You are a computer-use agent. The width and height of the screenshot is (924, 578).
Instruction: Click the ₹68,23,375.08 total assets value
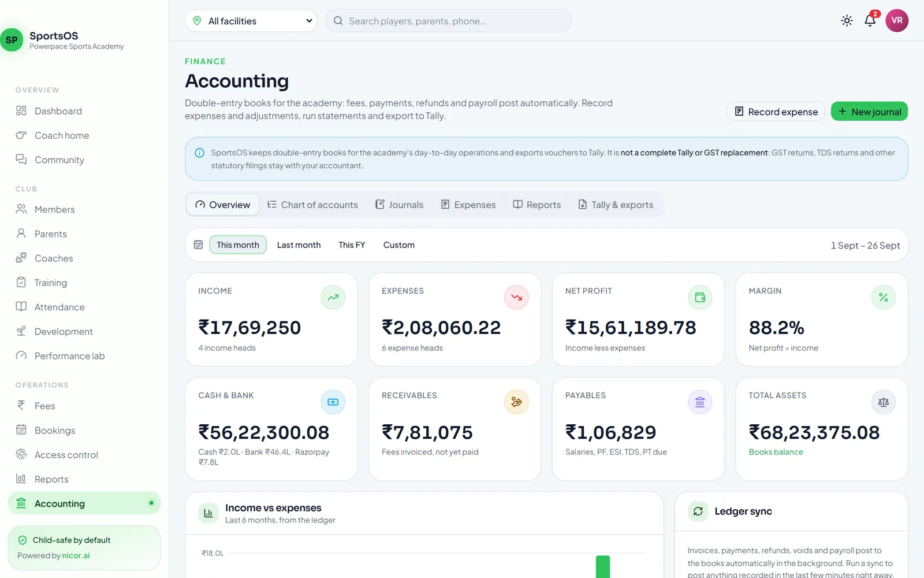click(814, 432)
